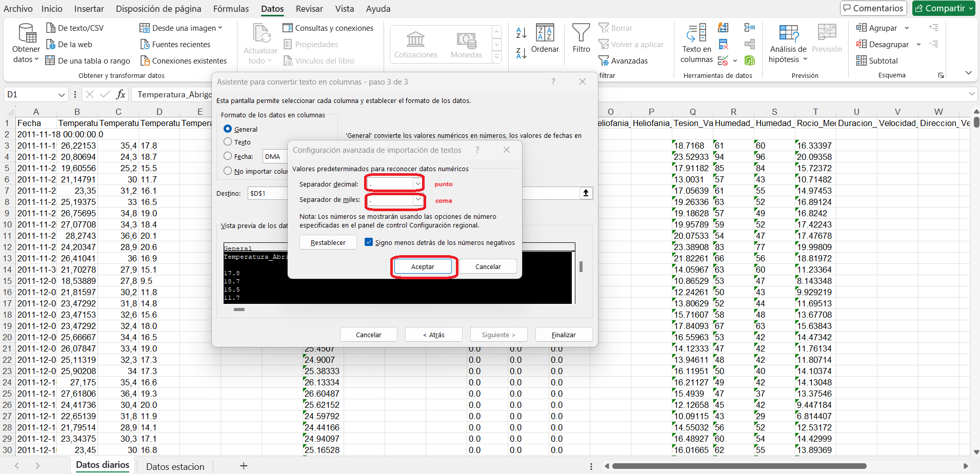Viewport: 980px width, 474px height.
Task: Click Consolidar data icon
Action: click(750, 28)
